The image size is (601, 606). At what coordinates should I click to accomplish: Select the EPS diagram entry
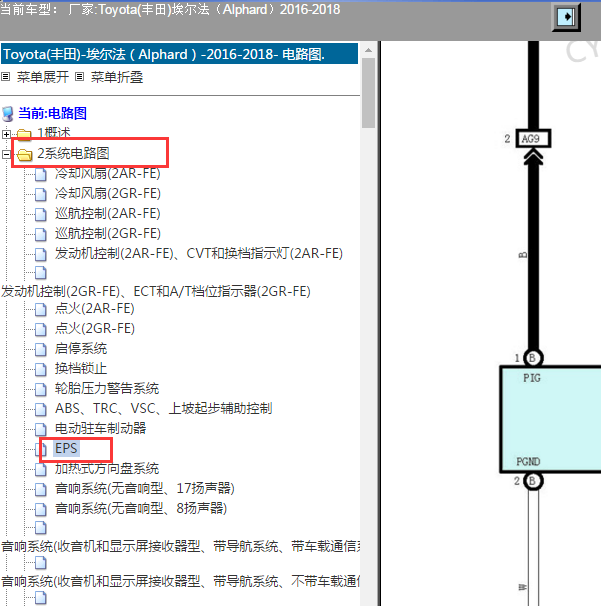pos(66,448)
